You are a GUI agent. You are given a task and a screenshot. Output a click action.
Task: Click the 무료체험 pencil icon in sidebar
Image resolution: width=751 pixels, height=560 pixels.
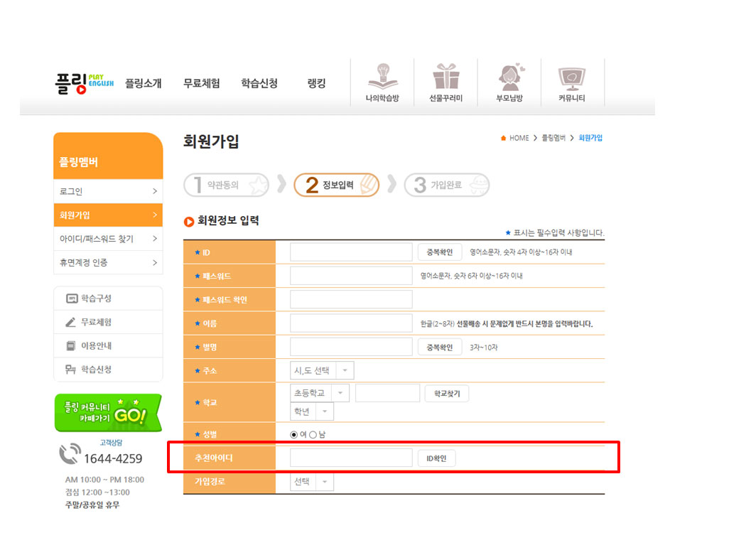point(71,322)
